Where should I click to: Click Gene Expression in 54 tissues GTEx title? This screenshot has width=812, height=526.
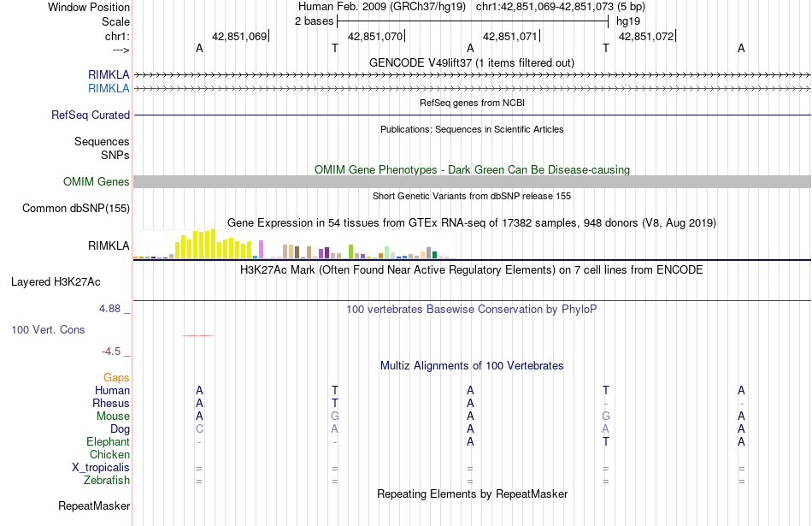(x=472, y=223)
